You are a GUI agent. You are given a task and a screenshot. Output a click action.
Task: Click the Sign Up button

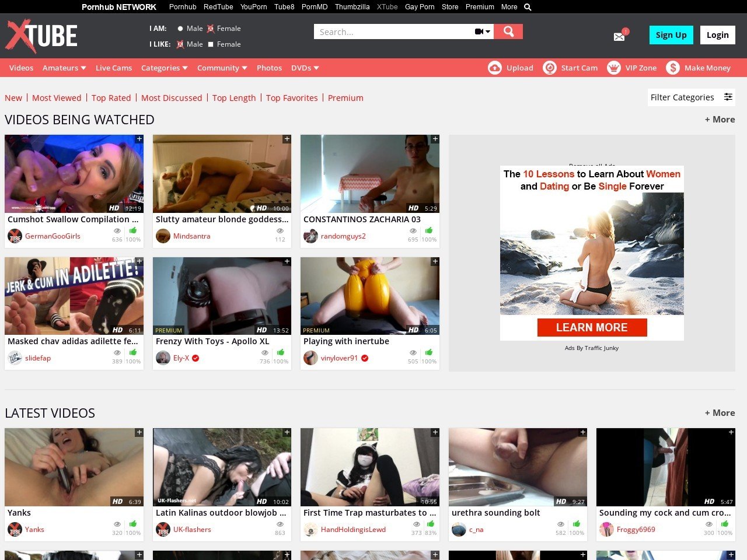point(671,35)
